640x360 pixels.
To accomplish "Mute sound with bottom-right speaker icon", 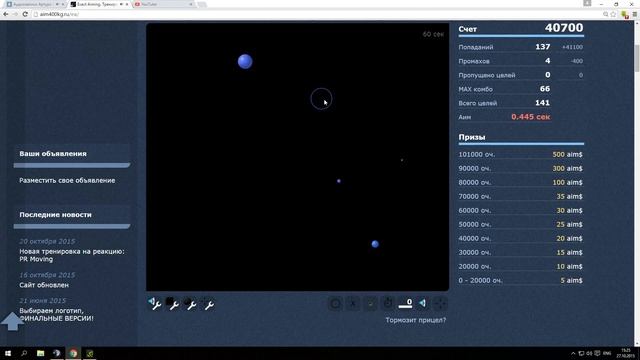I will click(x=422, y=303).
